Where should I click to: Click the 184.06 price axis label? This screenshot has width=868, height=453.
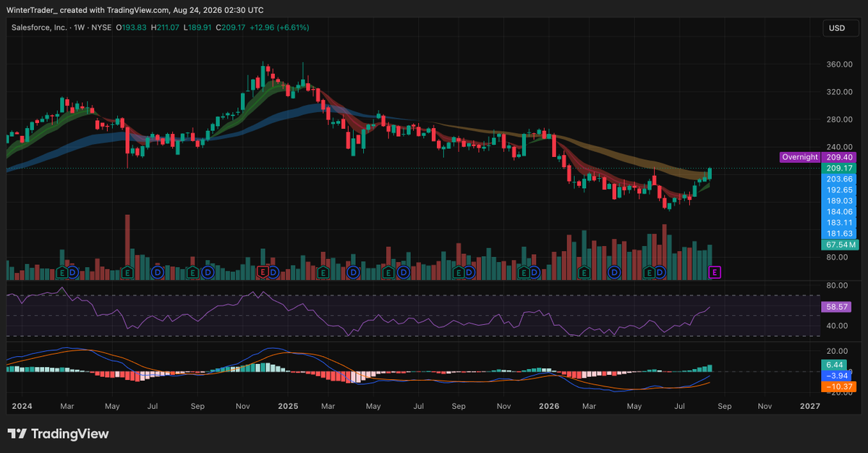click(840, 211)
